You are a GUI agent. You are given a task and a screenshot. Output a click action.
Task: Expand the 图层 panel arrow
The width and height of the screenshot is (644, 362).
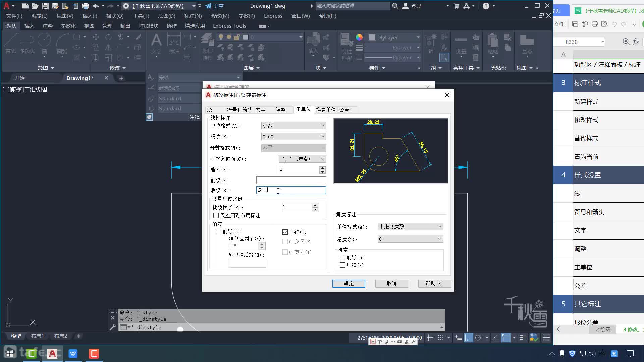pos(258,68)
